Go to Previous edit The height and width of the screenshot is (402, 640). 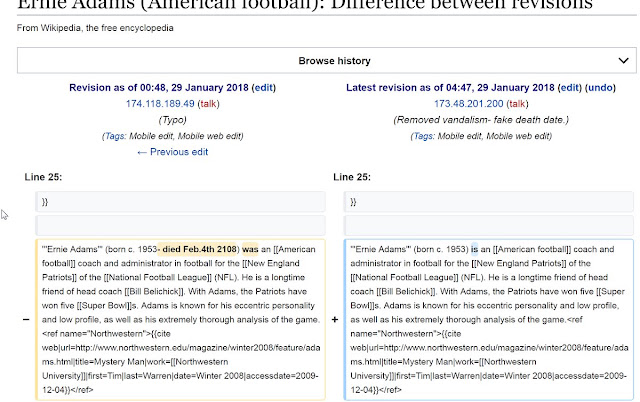coord(173,152)
